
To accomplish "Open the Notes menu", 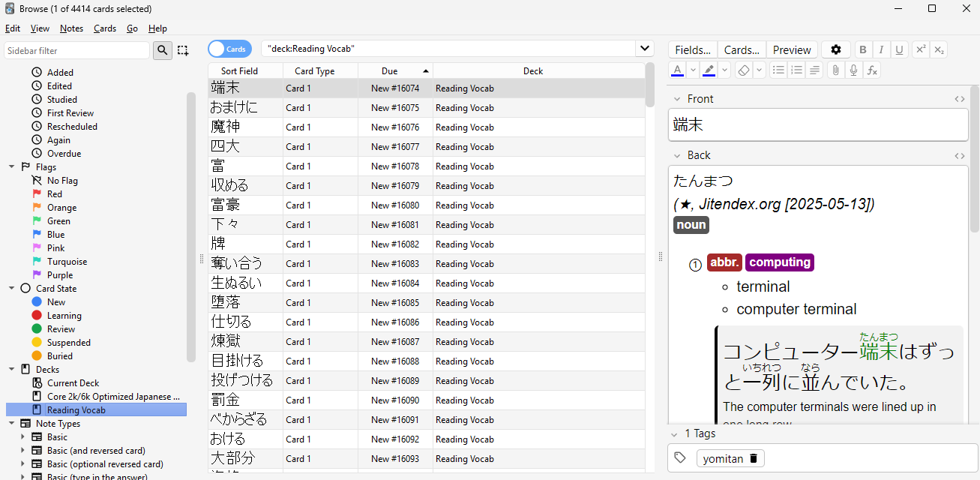I will [x=71, y=28].
